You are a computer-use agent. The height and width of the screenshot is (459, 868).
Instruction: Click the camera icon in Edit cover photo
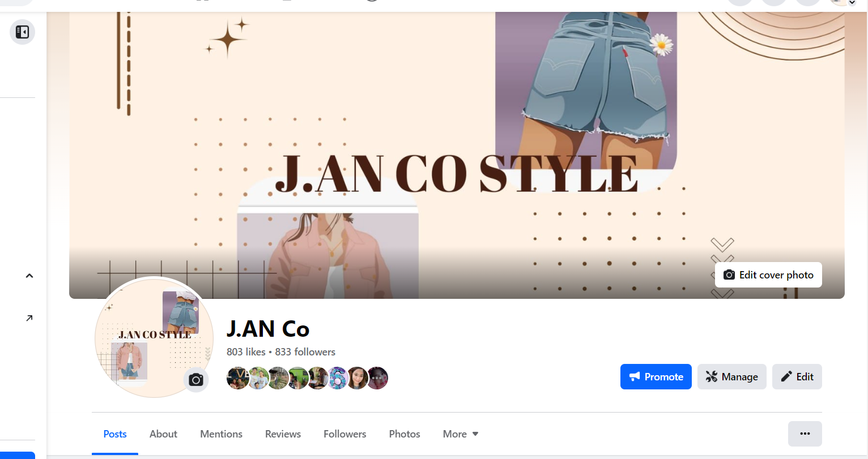tap(729, 275)
